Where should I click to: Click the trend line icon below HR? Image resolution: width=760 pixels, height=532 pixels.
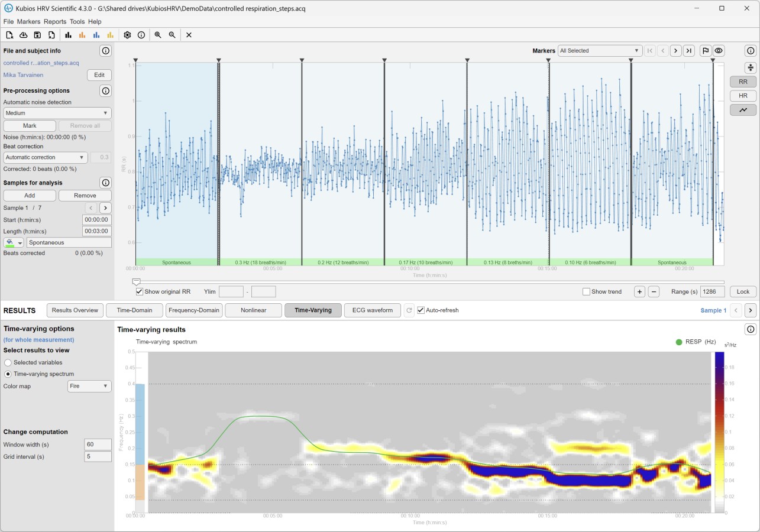(743, 109)
